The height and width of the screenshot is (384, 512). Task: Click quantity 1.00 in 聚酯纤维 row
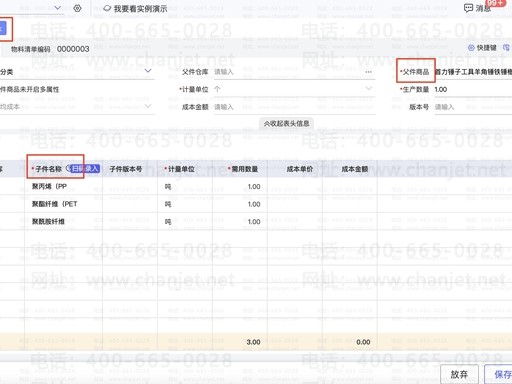point(254,204)
